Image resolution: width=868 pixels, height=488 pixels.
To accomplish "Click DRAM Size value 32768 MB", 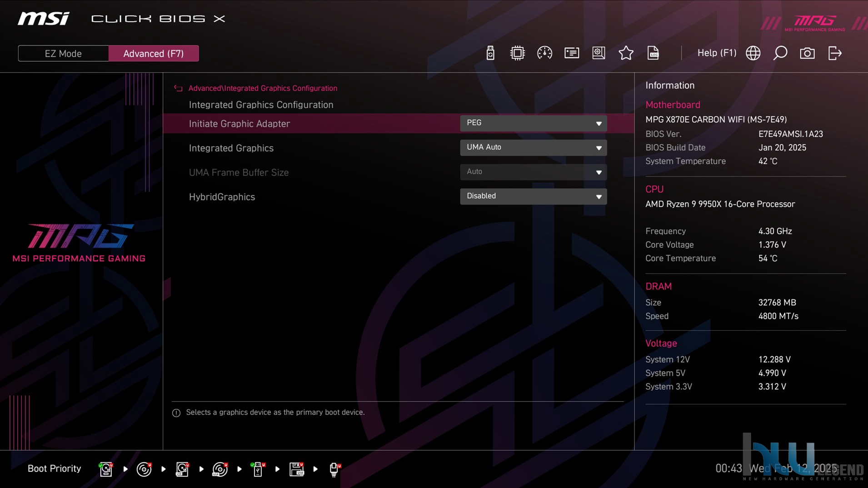I will coord(777,303).
